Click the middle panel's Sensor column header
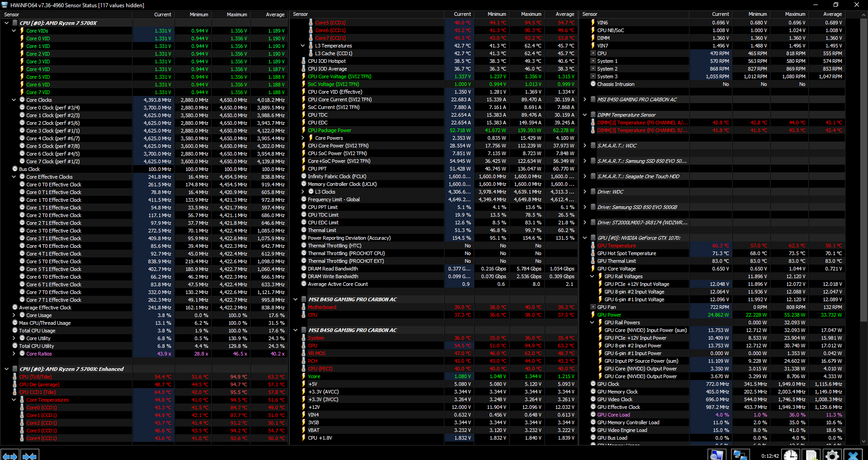Image resolution: width=868 pixels, height=460 pixels. pyautogui.click(x=367, y=14)
